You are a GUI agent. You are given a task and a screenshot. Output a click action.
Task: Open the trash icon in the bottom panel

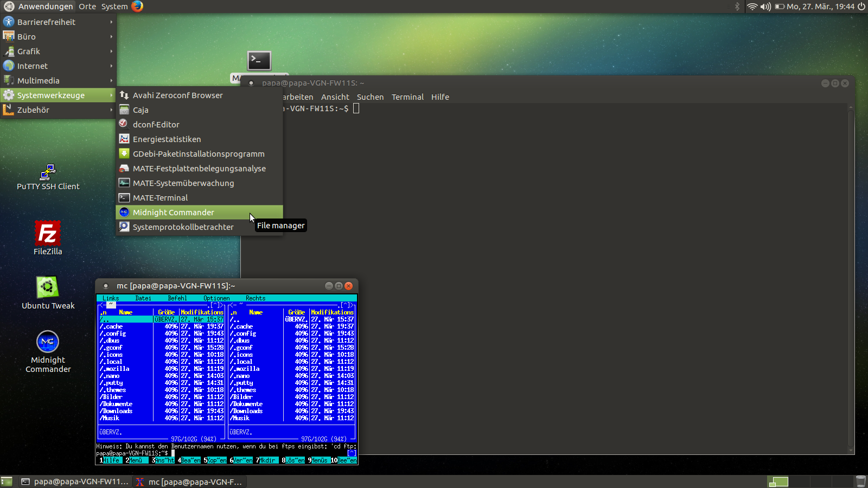[x=860, y=481]
